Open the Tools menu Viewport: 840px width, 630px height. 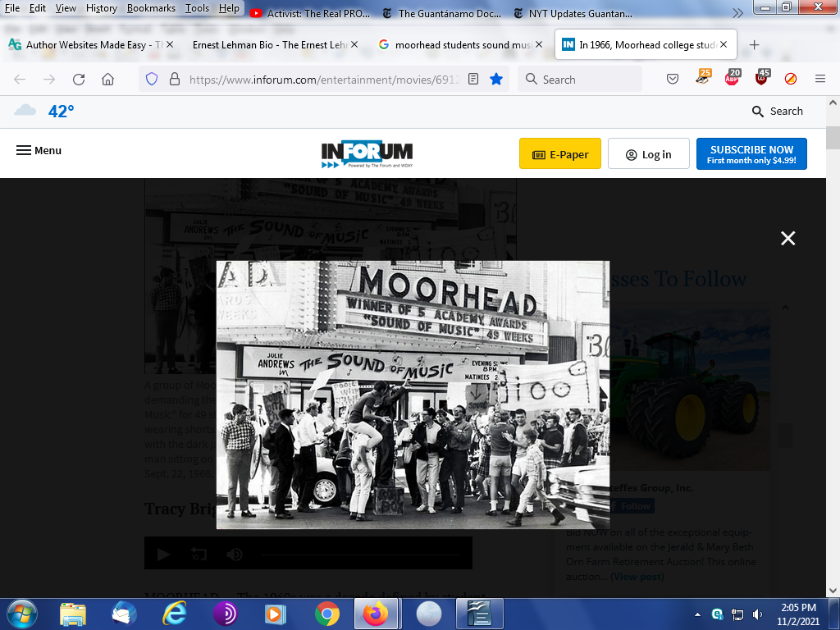pyautogui.click(x=197, y=8)
